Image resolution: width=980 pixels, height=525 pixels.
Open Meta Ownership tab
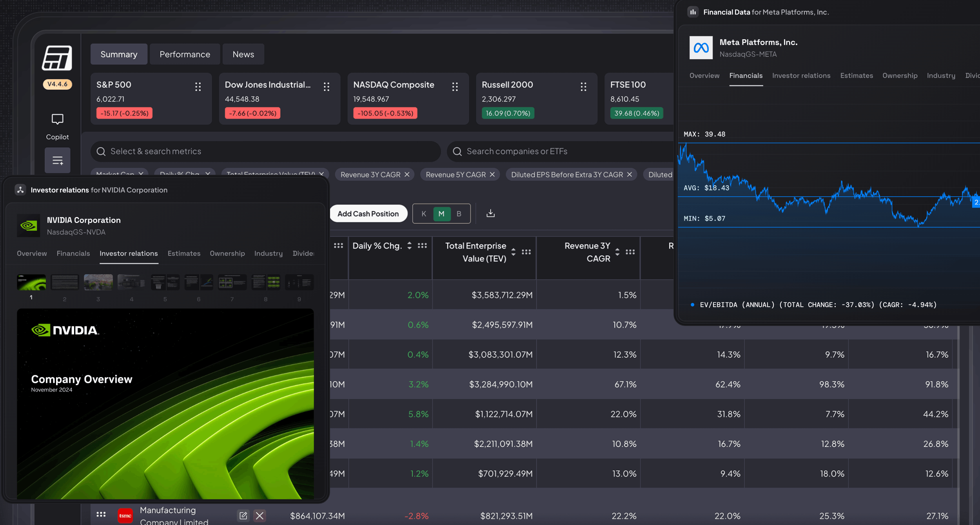pyautogui.click(x=900, y=76)
